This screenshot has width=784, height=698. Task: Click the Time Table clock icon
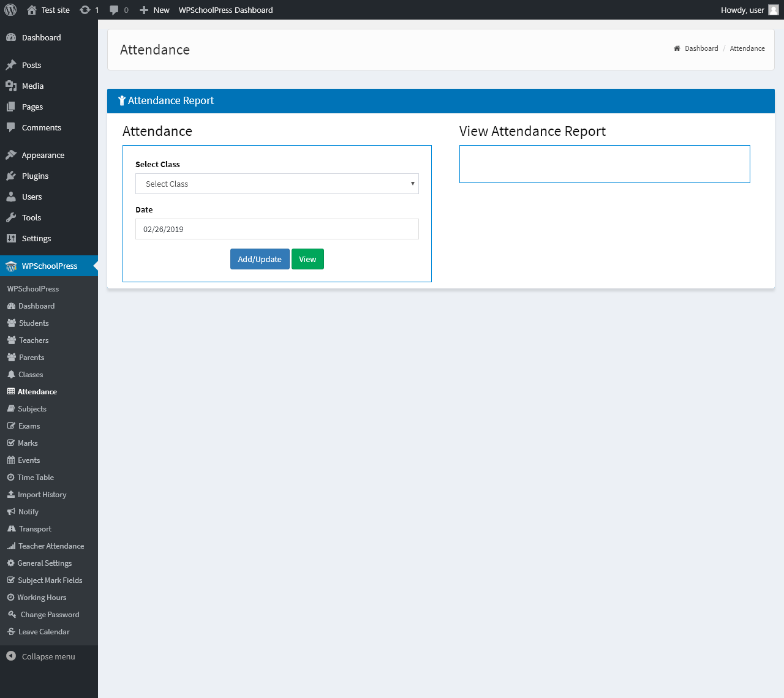tap(11, 478)
